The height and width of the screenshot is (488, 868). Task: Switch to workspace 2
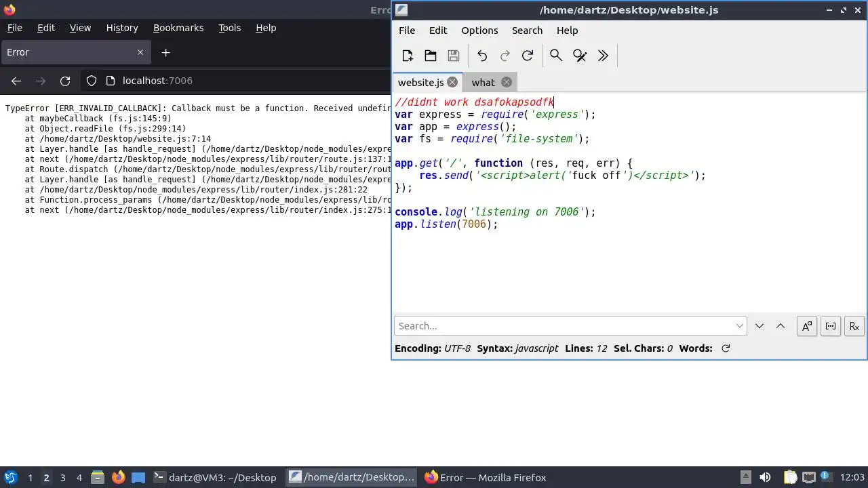click(x=46, y=478)
